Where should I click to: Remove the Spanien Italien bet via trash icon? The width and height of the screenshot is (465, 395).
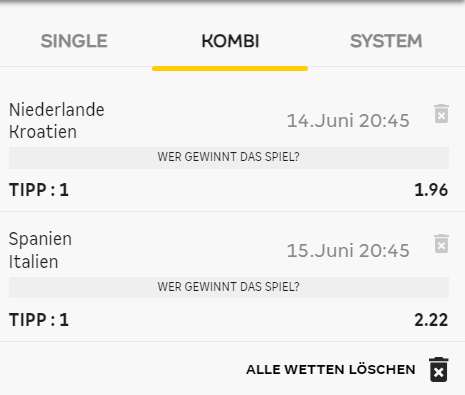441,244
